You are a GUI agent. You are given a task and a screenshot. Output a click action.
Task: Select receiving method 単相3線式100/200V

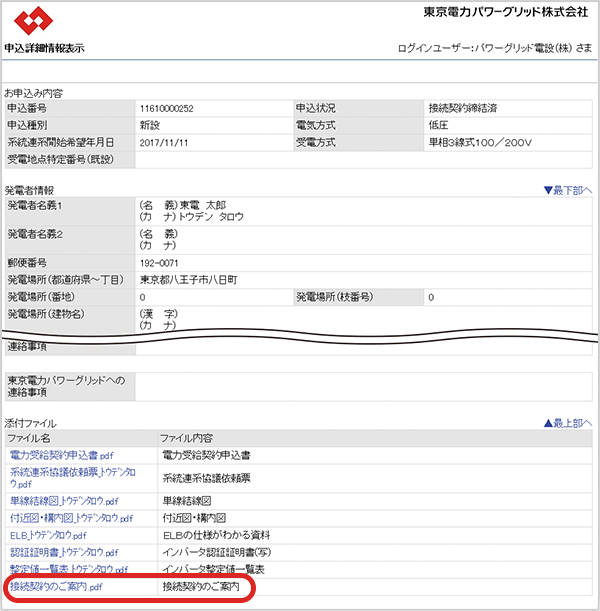pos(480,143)
